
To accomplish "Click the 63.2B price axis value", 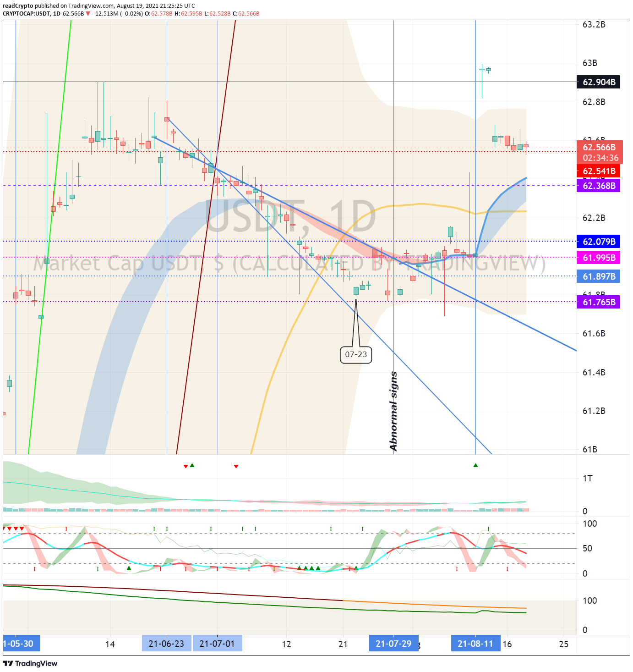I will tap(594, 25).
